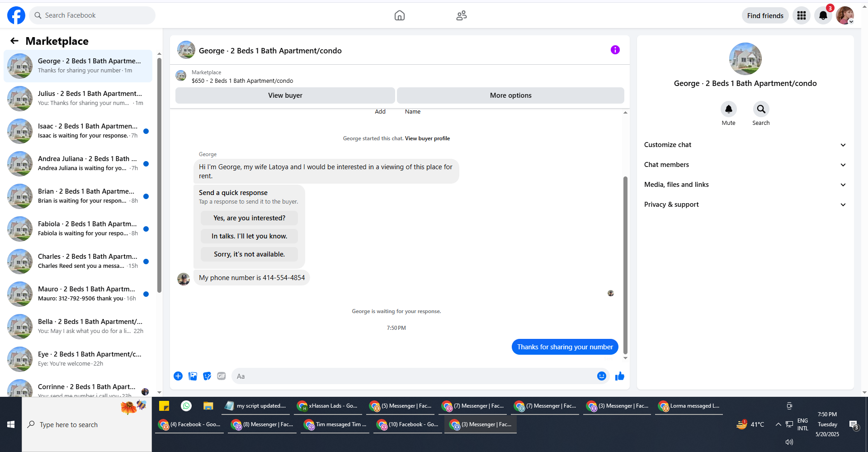Click the Windows 'Type here to search' box
This screenshot has width=868, height=452.
(x=87, y=424)
